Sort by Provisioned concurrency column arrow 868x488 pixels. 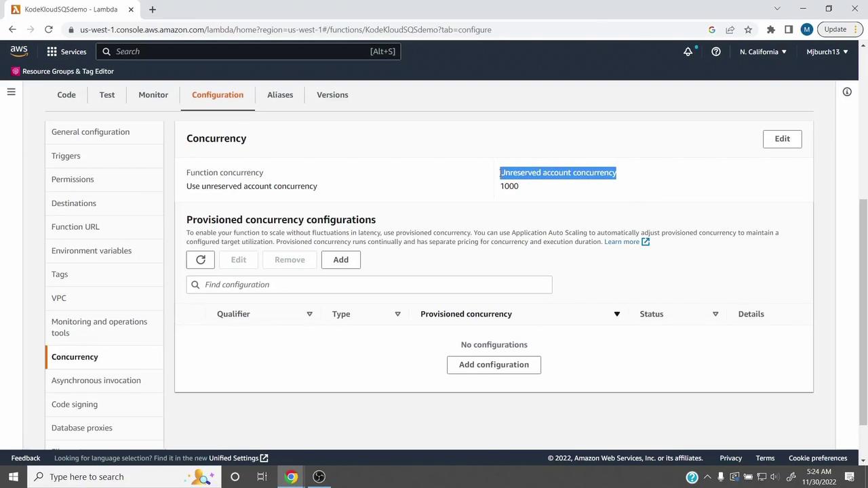pyautogui.click(x=616, y=314)
